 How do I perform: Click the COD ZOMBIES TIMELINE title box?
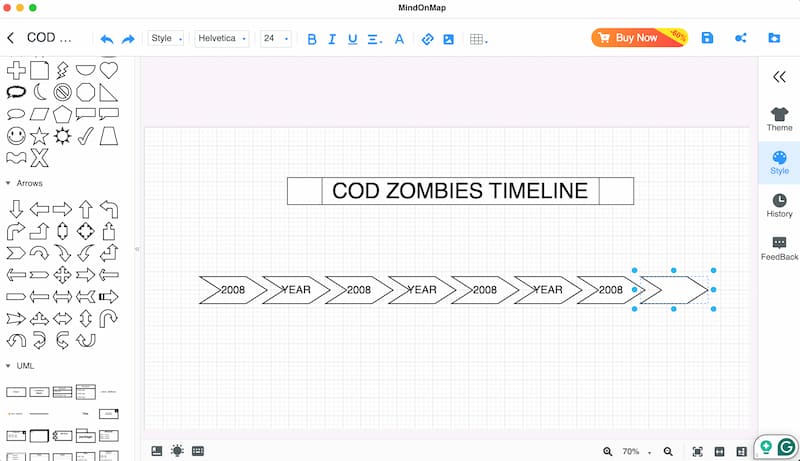[x=460, y=191]
